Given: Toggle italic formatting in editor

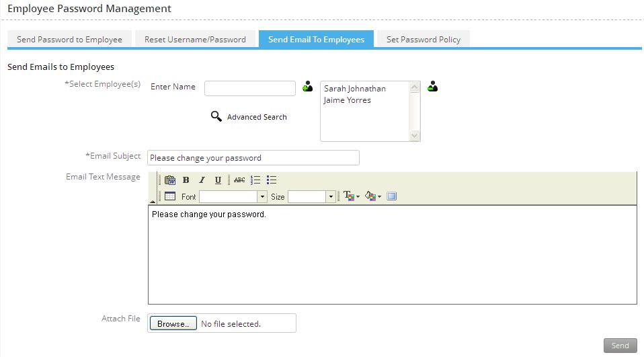Looking at the screenshot, I should [x=202, y=180].
